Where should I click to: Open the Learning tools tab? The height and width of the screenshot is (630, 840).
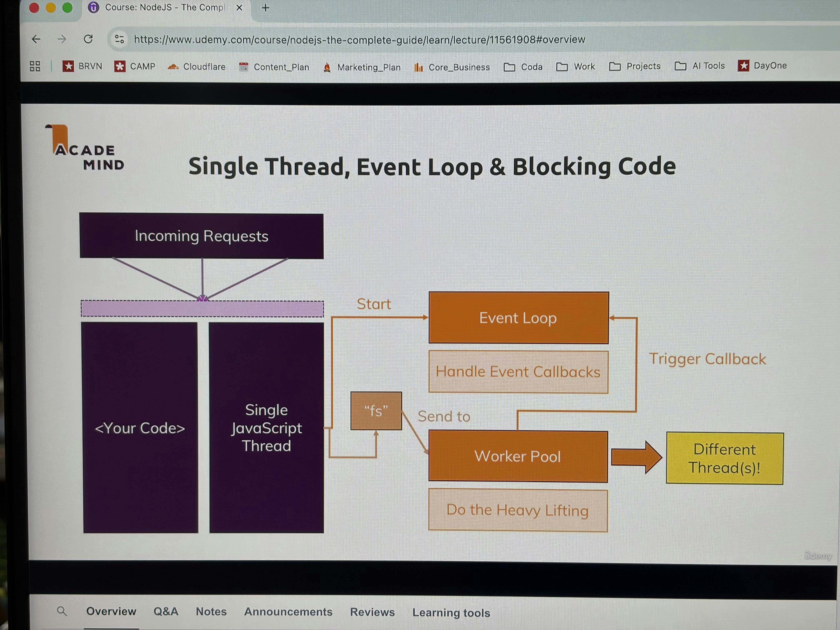click(451, 612)
